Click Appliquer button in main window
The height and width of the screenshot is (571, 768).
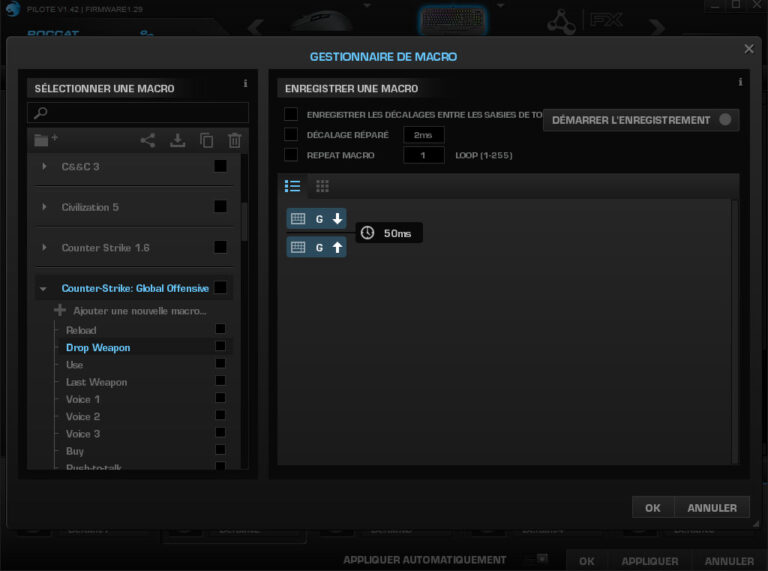click(x=650, y=561)
